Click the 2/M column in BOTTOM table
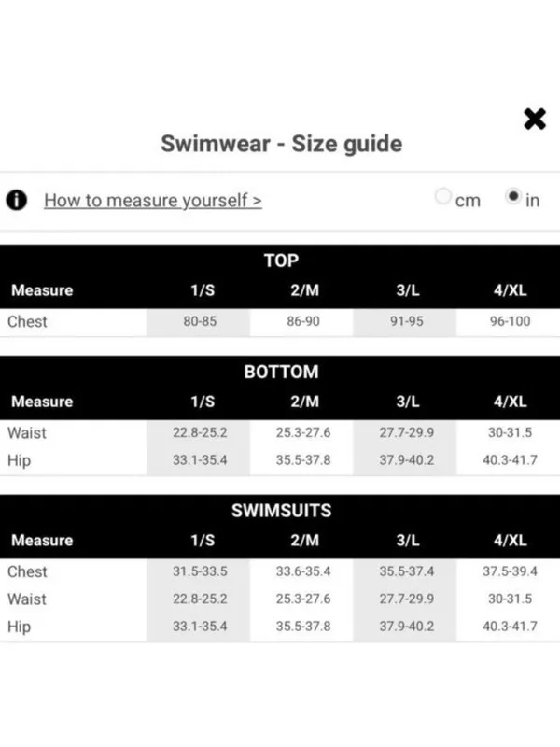Image resolution: width=560 pixels, height=747 pixels. pos(305,402)
